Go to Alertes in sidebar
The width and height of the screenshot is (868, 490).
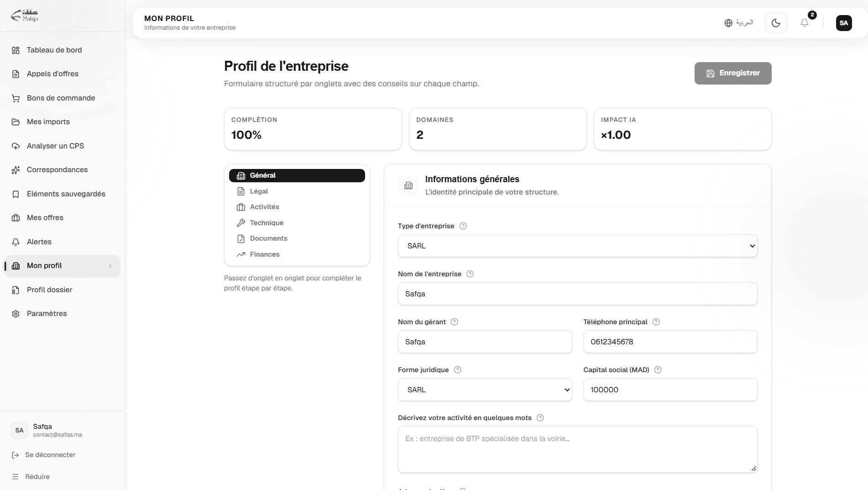tap(63, 242)
